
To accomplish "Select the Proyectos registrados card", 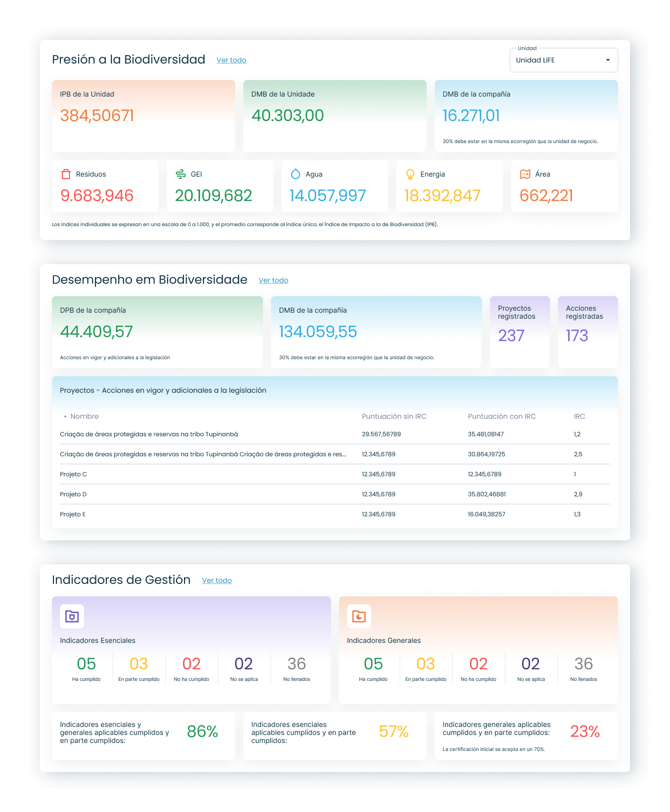I will (x=520, y=332).
